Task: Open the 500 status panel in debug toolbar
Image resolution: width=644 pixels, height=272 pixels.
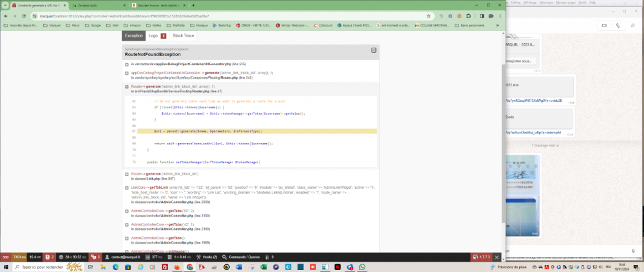Action: (x=5, y=257)
